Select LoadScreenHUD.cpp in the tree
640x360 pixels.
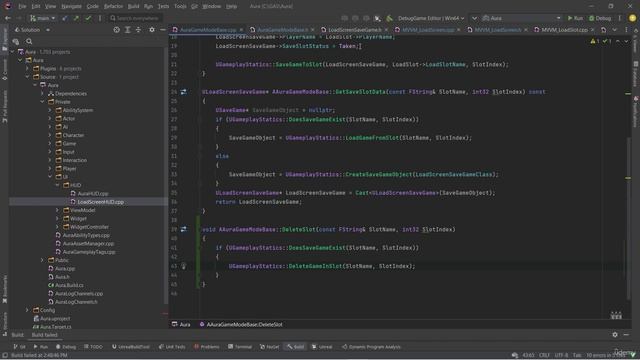pos(100,202)
